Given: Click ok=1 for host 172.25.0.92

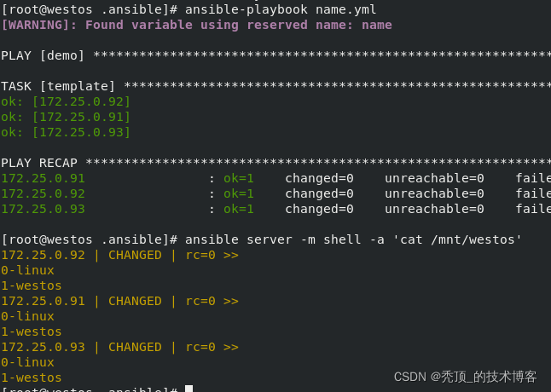Looking at the screenshot, I should [x=239, y=193].
